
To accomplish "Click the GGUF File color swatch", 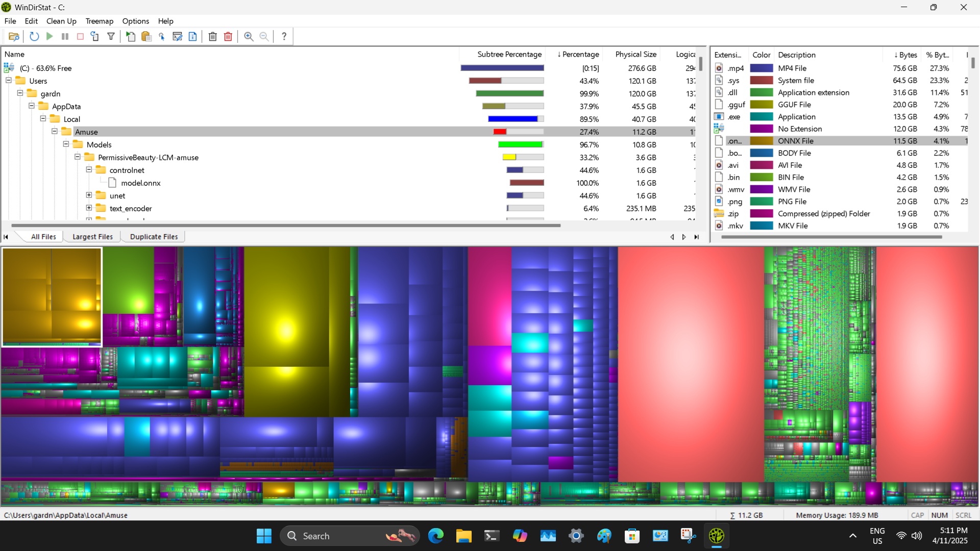I will [x=761, y=105].
